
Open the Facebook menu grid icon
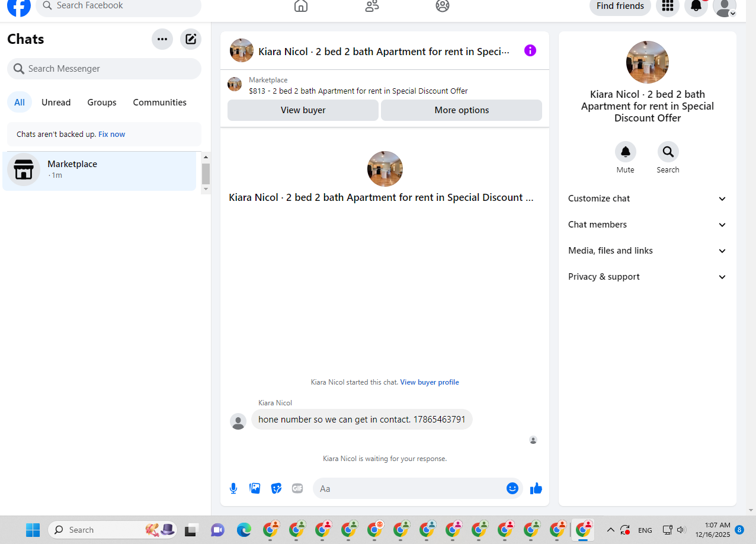(668, 6)
